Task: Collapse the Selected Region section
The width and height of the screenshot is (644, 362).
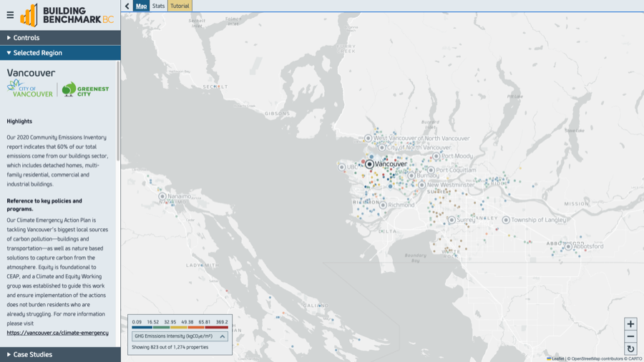Action: pos(60,53)
